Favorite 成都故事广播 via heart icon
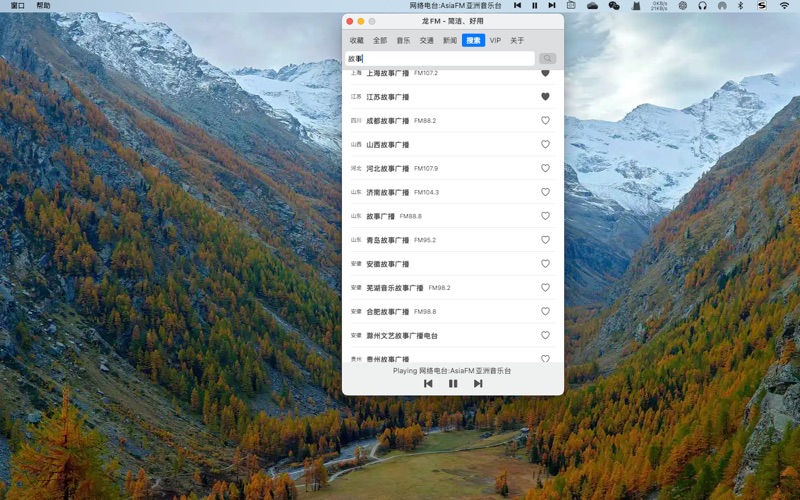Image resolution: width=800 pixels, height=500 pixels. (x=545, y=121)
